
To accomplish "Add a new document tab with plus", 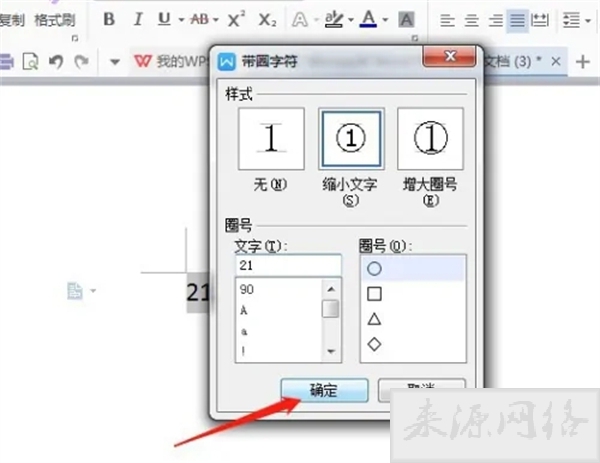I will (x=583, y=62).
